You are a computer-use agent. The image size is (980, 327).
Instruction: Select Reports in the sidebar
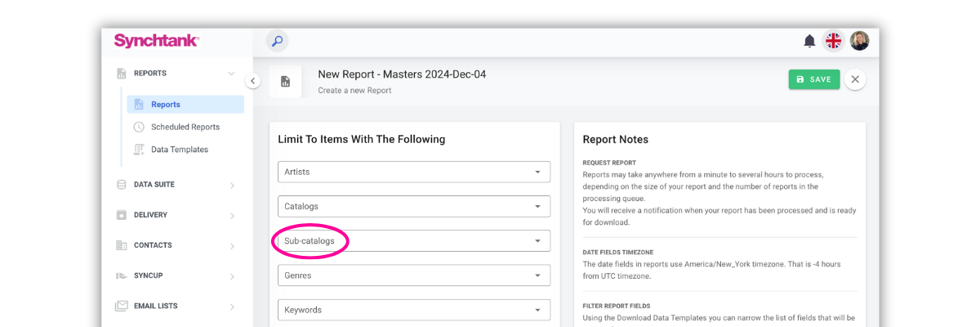166,105
